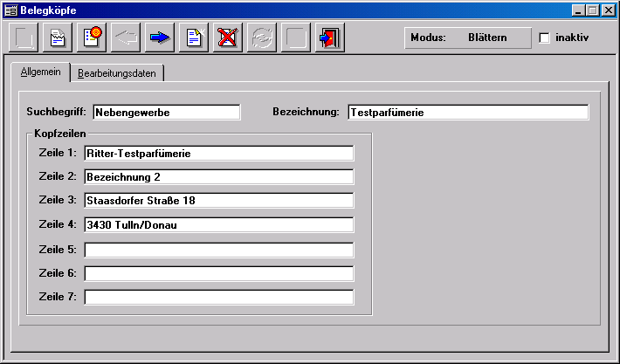
Task: Click the Zeile 1: label
Action: pyautogui.click(x=58, y=153)
